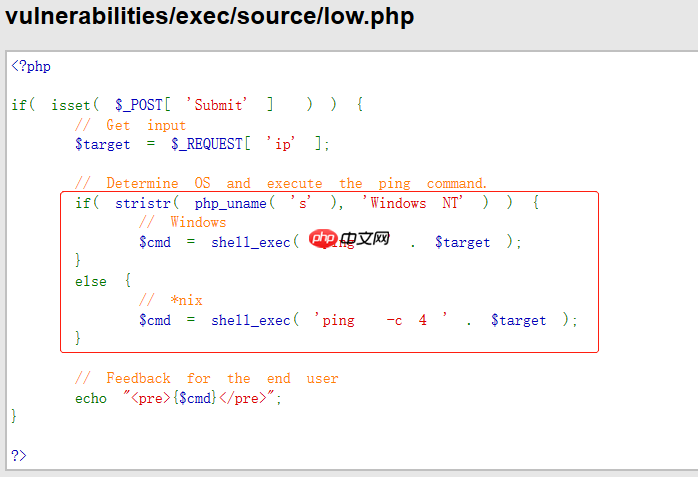Click the php中文网 watermark logo
Image resolution: width=698 pixels, height=477 pixels.
(x=349, y=240)
